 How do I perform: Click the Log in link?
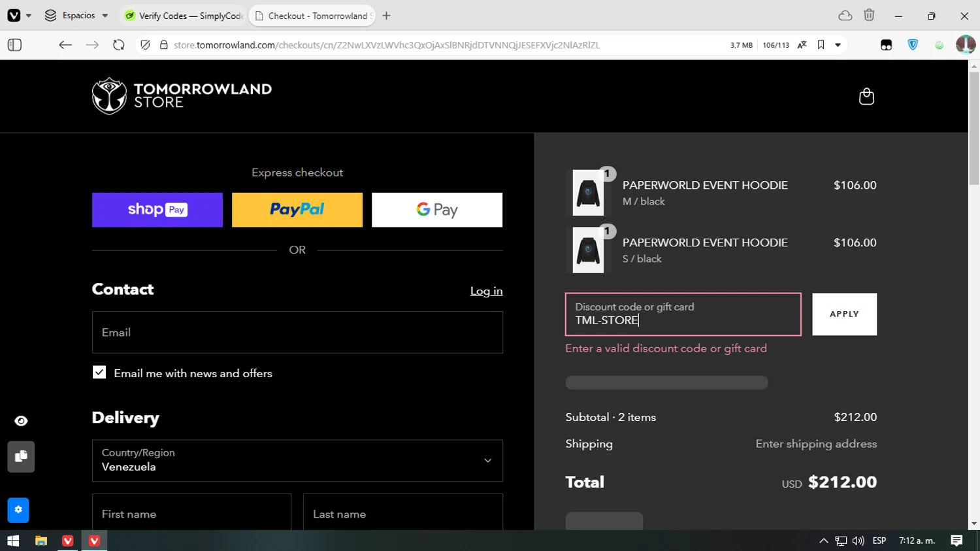click(x=486, y=291)
